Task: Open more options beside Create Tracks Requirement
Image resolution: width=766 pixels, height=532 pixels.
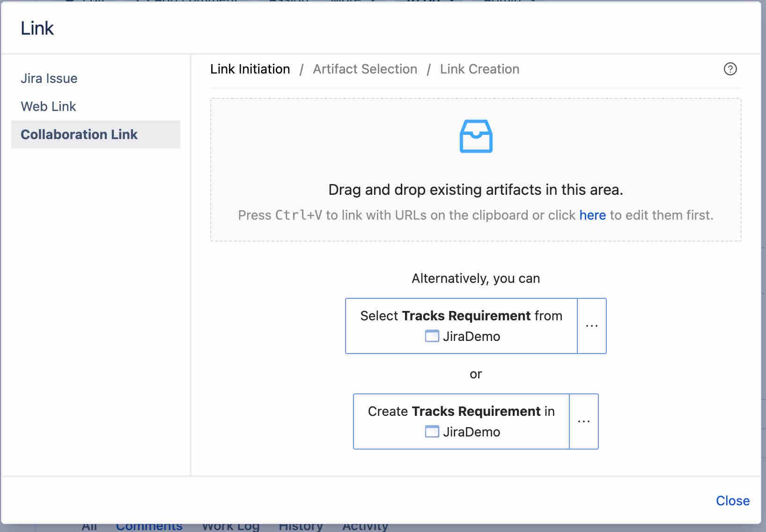Action: [584, 421]
